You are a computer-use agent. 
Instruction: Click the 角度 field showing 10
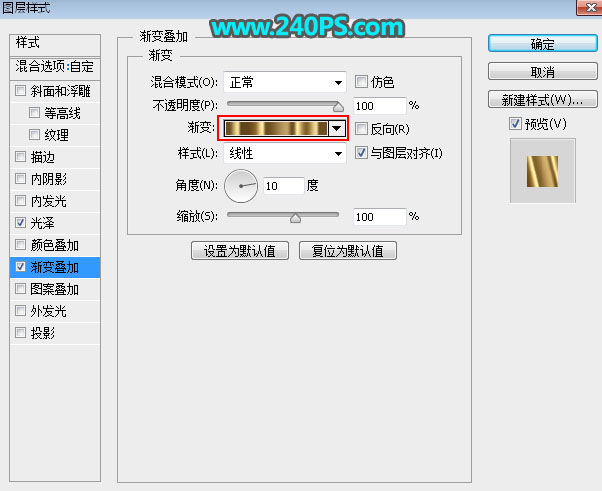[x=284, y=186]
